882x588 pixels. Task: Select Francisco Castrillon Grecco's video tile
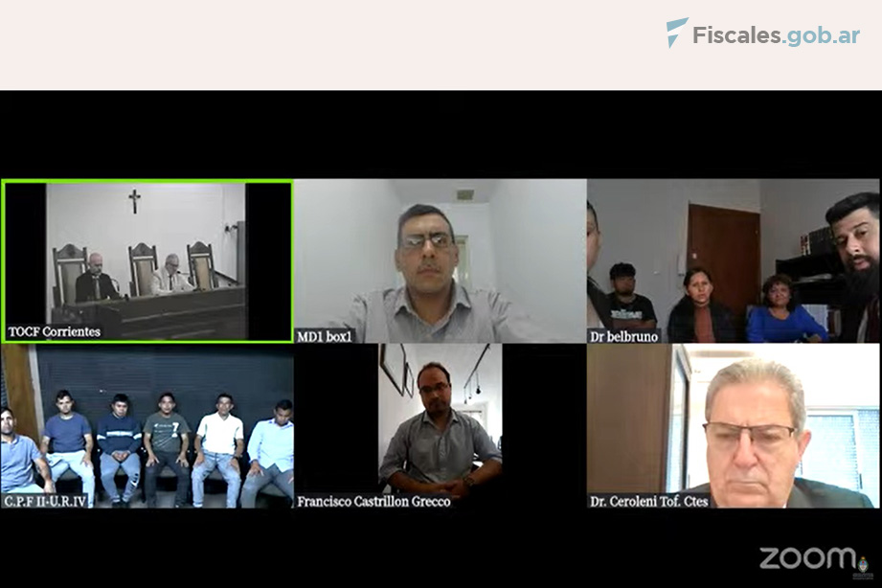440,426
